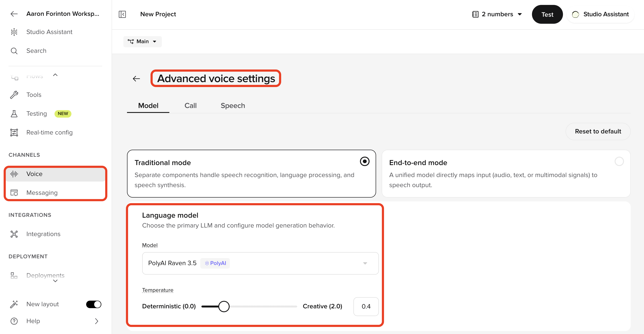Click the Deterministic (0.0) label
Image resolution: width=644 pixels, height=334 pixels.
(x=169, y=306)
